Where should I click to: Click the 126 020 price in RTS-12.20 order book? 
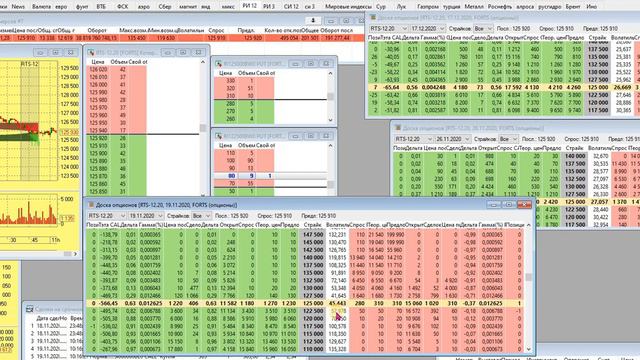[98, 69]
